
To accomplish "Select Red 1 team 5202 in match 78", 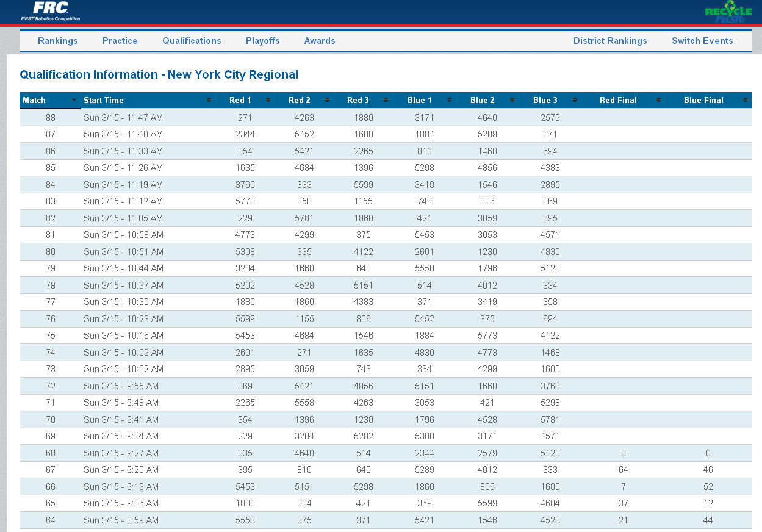I will click(x=245, y=286).
